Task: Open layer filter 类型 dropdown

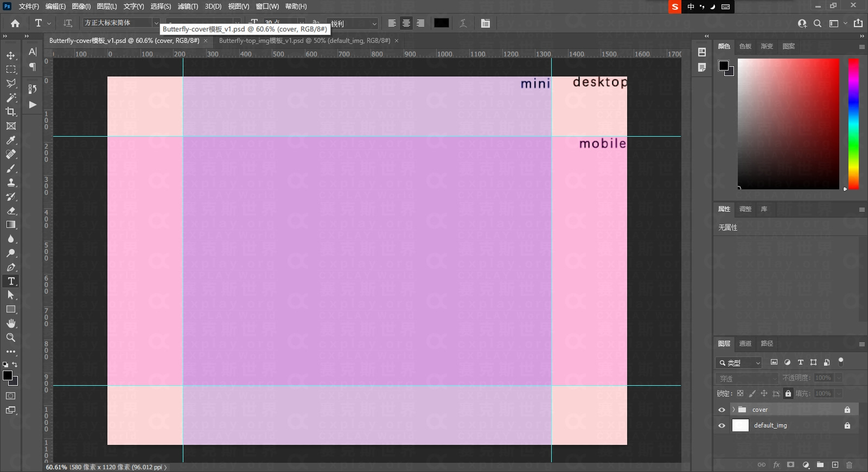Action: coord(739,362)
